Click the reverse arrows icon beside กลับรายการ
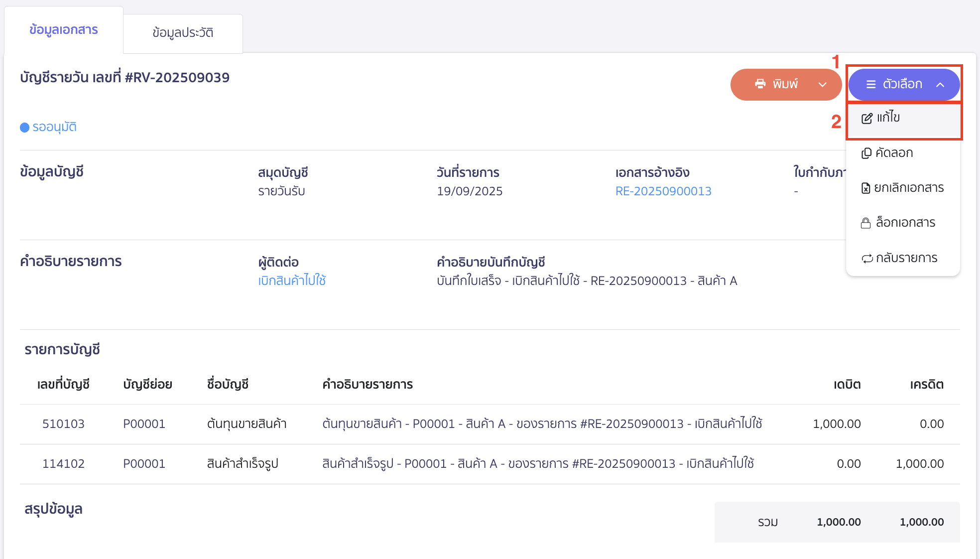The image size is (980, 559). click(867, 258)
